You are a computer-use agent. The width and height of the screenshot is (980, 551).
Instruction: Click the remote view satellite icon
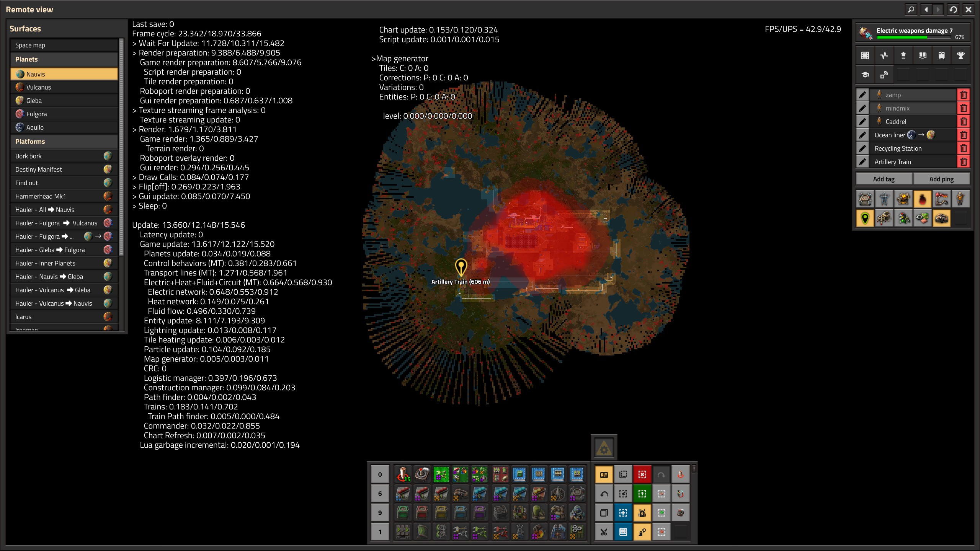[884, 75]
